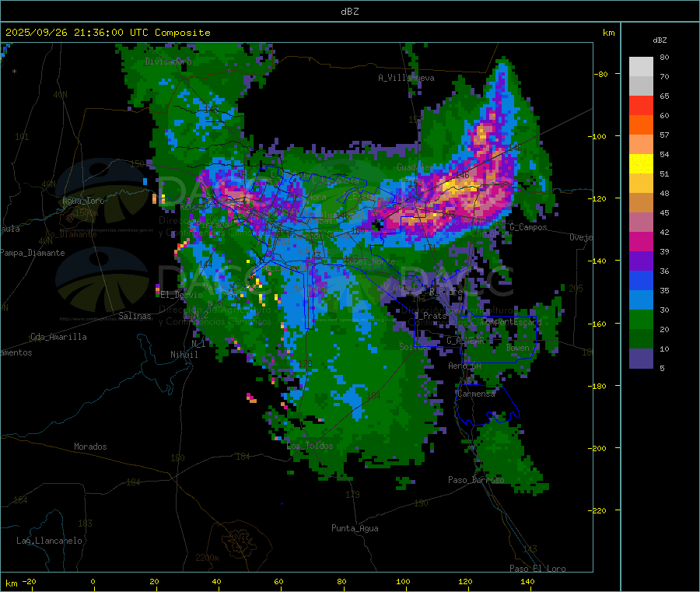Click the 140 km horizontal axis tick
This screenshot has width=700, height=592.
[527, 581]
